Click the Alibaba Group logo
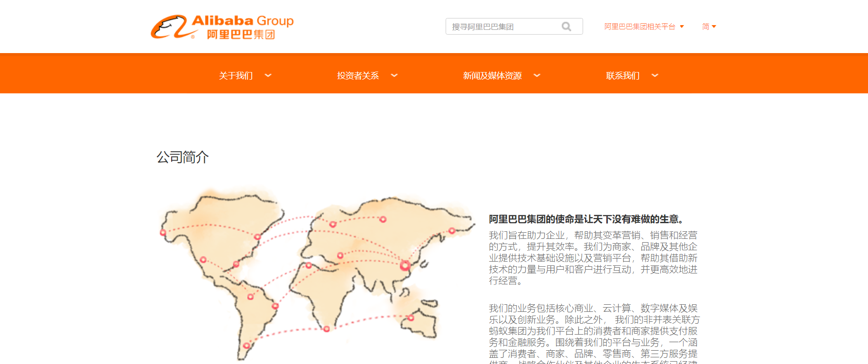The width and height of the screenshot is (868, 364). click(x=222, y=27)
